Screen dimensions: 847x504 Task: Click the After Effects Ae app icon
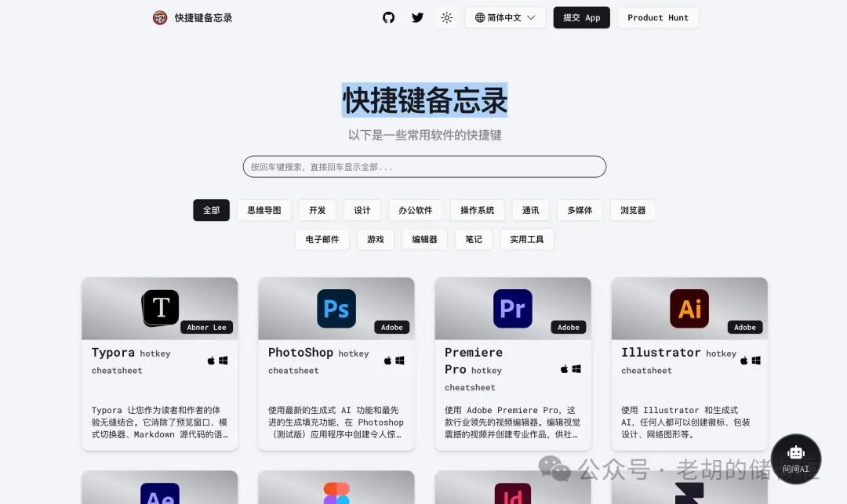(x=160, y=494)
